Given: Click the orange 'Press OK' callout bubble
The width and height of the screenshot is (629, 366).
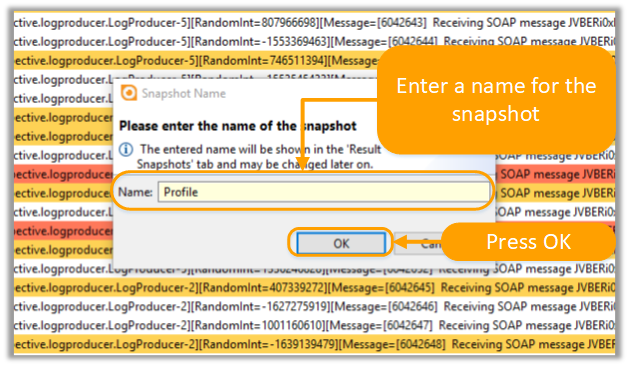Looking at the screenshot, I should (x=528, y=242).
